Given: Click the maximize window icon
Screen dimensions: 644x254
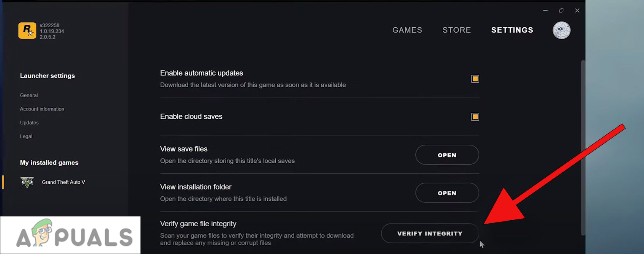Looking at the screenshot, I should click(x=561, y=10).
